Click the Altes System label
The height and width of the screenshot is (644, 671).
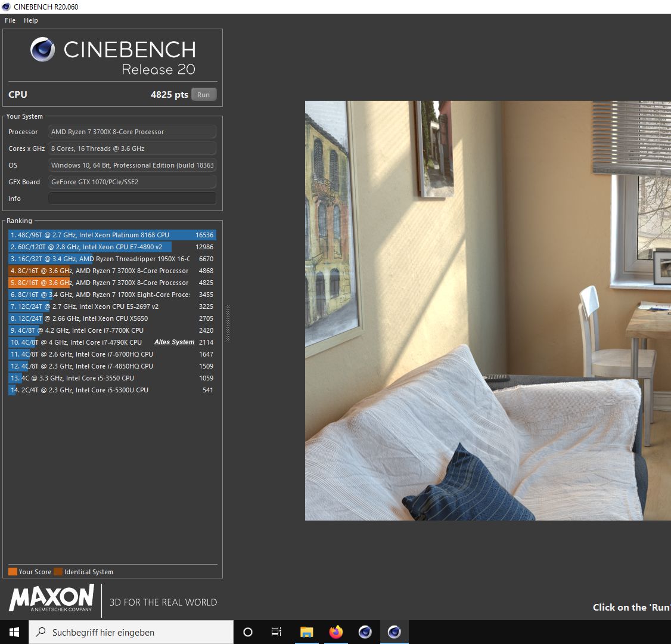(174, 342)
